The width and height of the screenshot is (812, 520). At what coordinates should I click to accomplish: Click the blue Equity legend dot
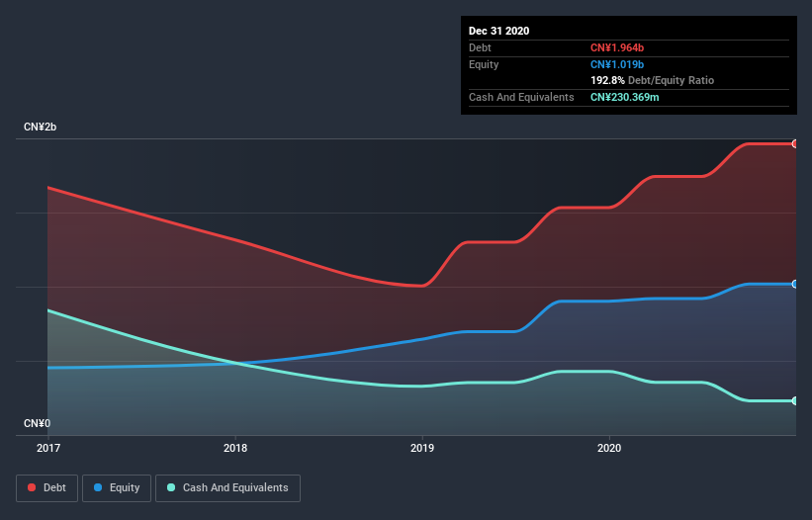(x=98, y=487)
